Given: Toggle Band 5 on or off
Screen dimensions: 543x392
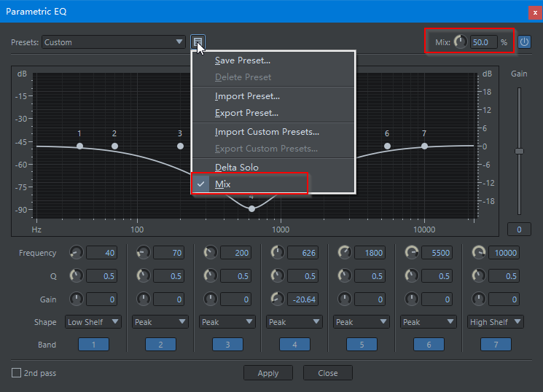Looking at the screenshot, I should [x=362, y=345].
